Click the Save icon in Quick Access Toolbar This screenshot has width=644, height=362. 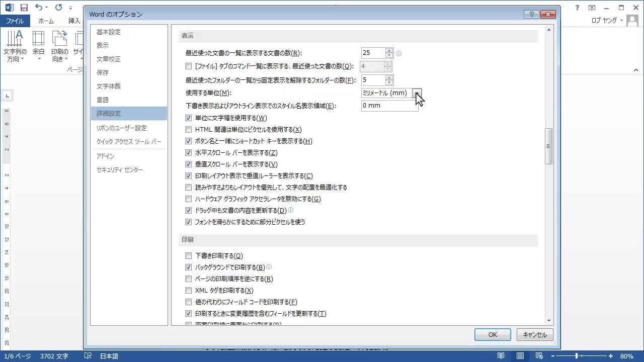point(24,8)
